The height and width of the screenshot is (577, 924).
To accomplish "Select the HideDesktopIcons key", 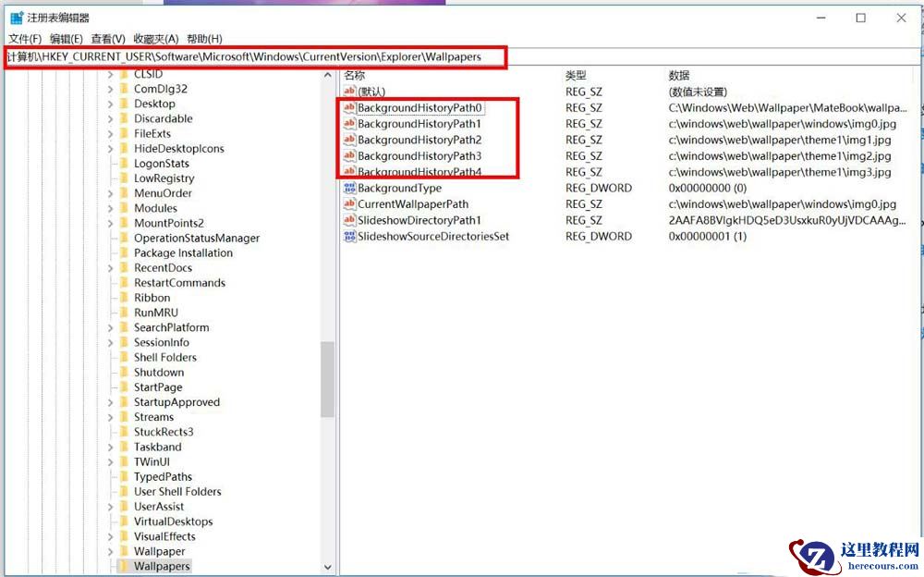I will 179,148.
